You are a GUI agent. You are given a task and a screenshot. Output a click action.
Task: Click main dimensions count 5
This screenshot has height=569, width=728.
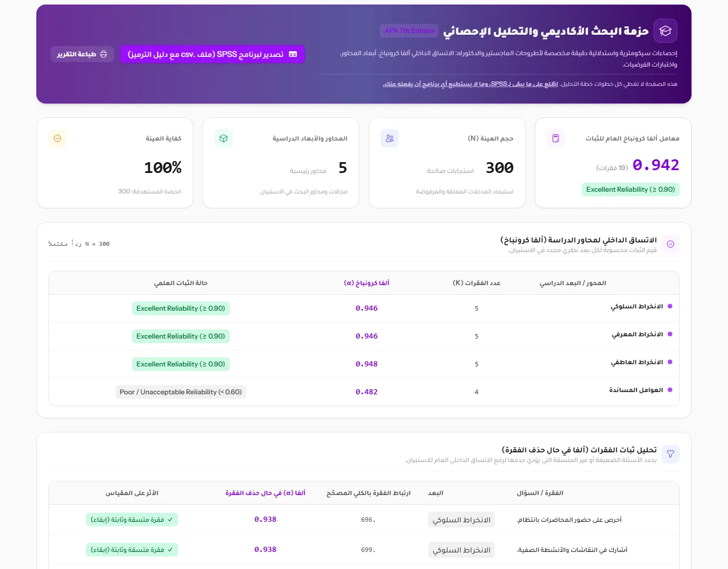[342, 168]
